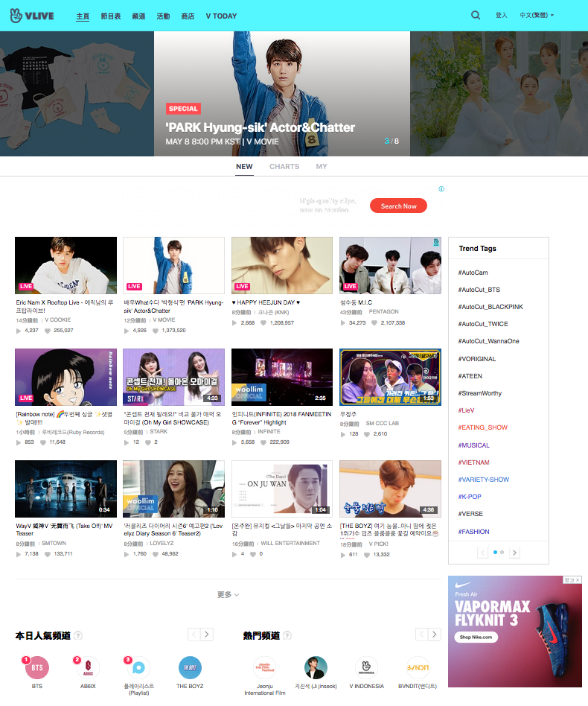Open the HAPPY HEEJUN DAY video title
Screen dimensions: 588x706
(x=266, y=302)
